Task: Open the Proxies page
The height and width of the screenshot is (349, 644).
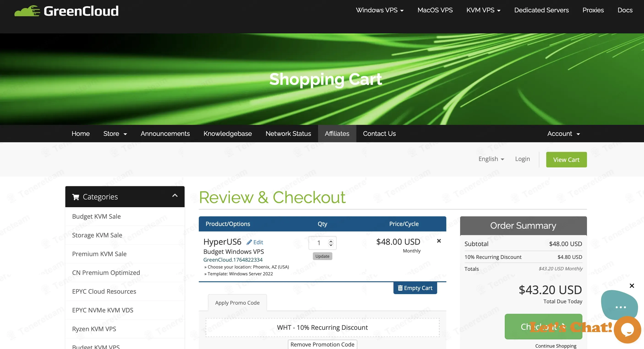Action: (593, 10)
